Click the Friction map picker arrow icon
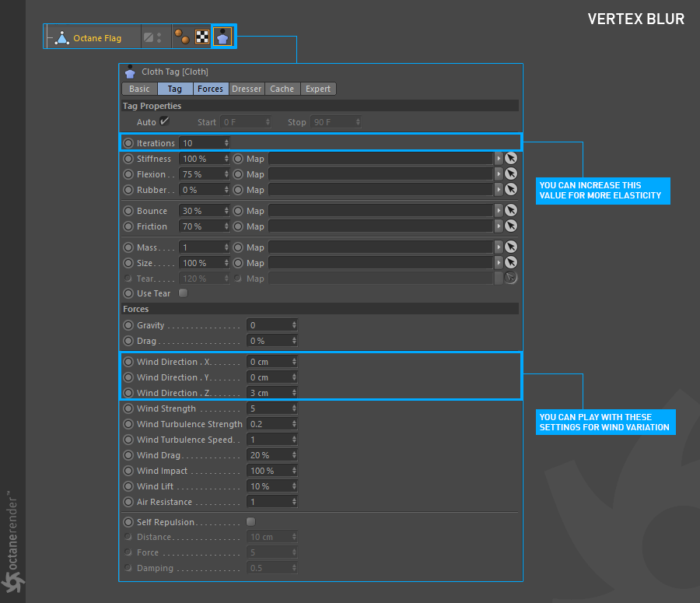Viewport: 700px width, 603px height. [511, 226]
